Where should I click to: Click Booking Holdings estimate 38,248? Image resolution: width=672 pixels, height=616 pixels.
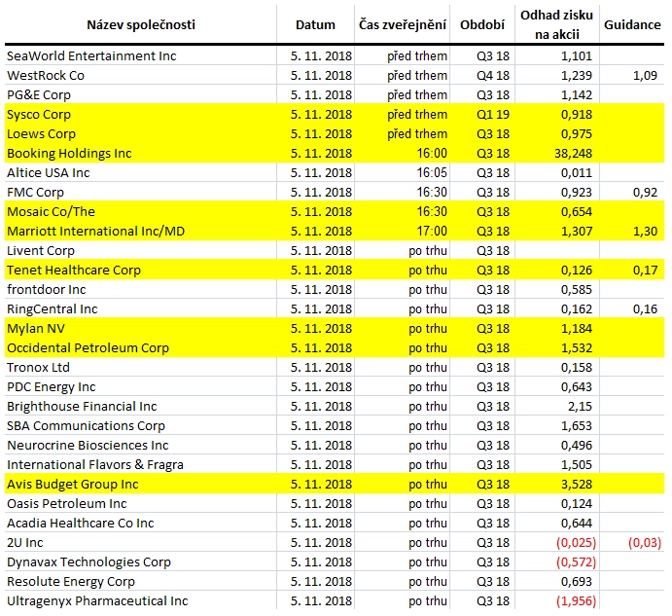pyautogui.click(x=574, y=154)
